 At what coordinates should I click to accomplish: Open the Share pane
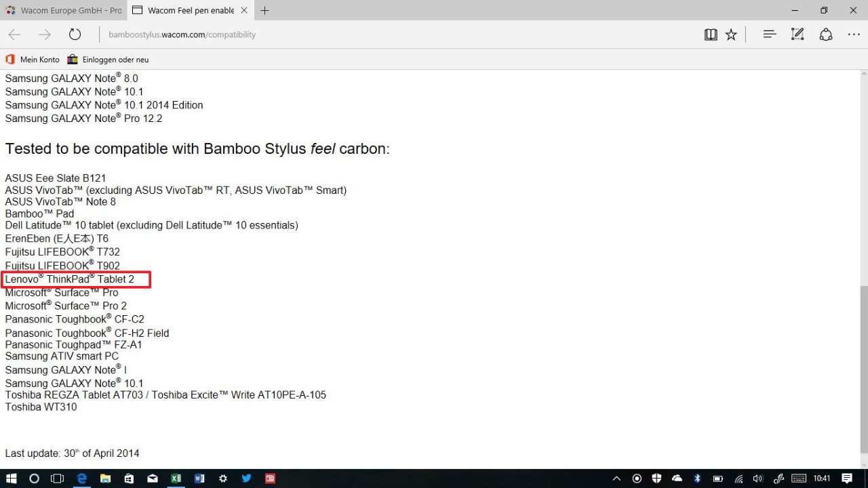pos(826,35)
